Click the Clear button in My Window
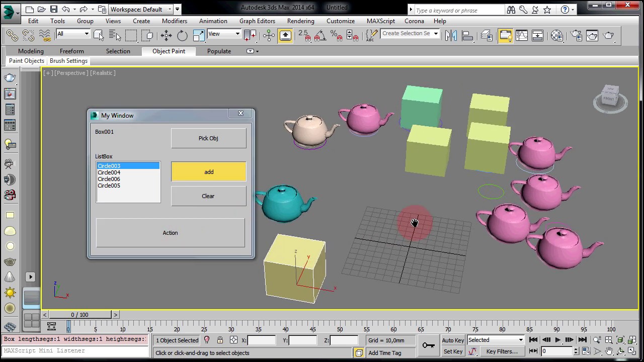The image size is (644, 362). 208,196
